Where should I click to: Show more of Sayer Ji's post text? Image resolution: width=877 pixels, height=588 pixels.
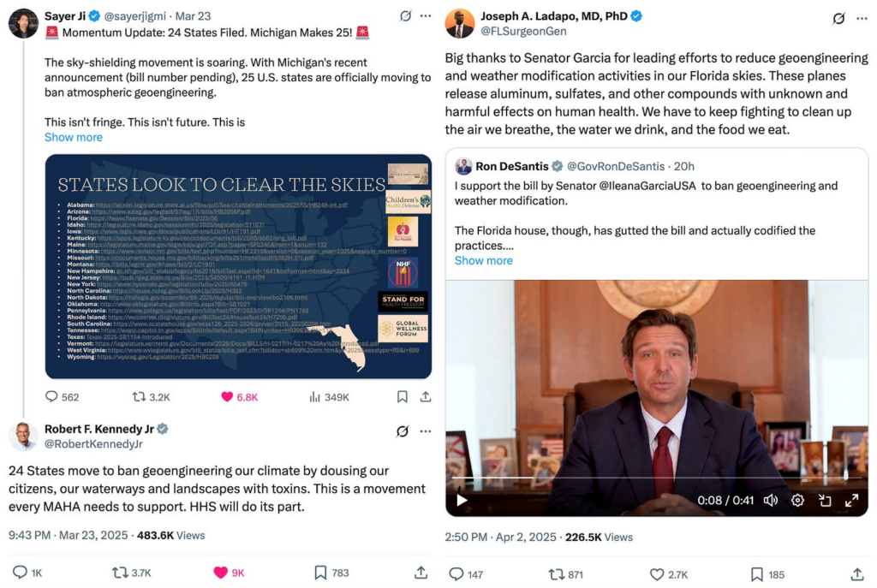[74, 137]
